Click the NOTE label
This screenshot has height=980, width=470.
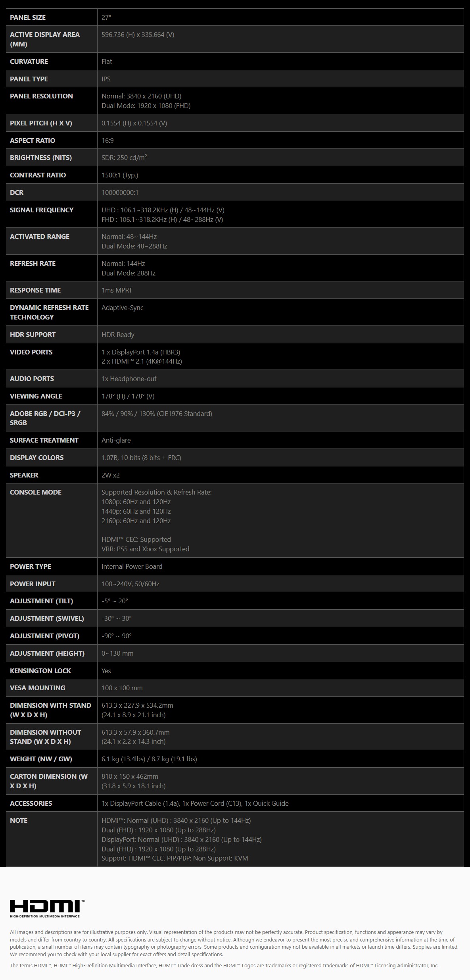[x=19, y=820]
